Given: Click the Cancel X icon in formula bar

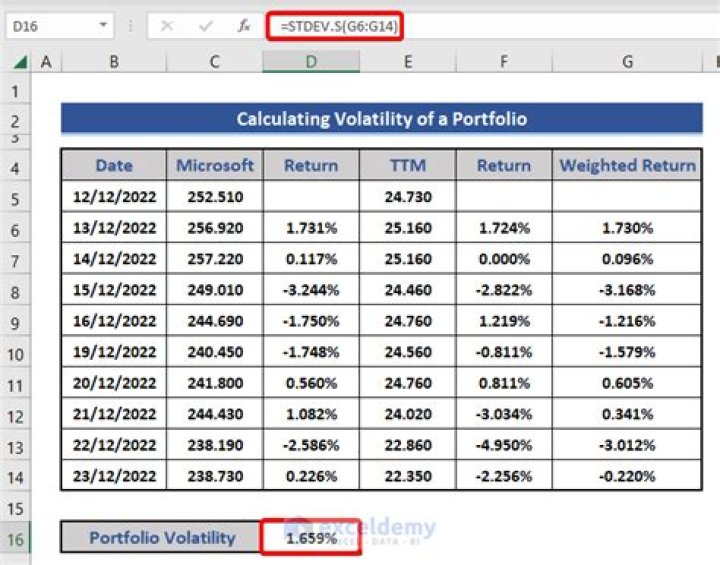Looking at the screenshot, I should [x=167, y=27].
